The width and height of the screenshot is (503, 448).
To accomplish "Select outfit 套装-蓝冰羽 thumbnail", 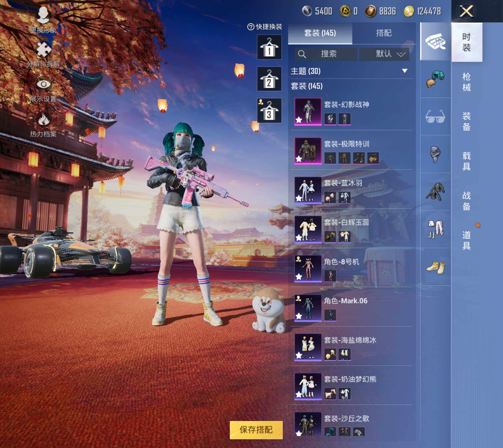I will [308, 190].
